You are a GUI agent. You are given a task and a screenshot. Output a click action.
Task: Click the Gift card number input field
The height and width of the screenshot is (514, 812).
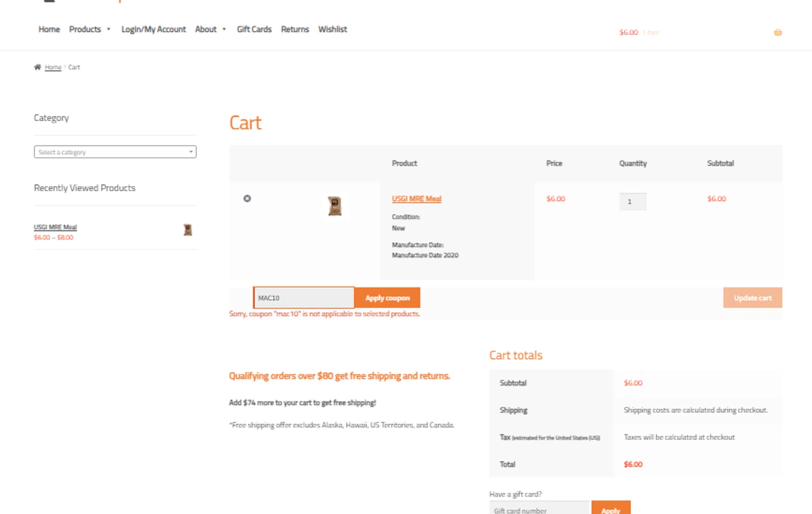click(539, 509)
